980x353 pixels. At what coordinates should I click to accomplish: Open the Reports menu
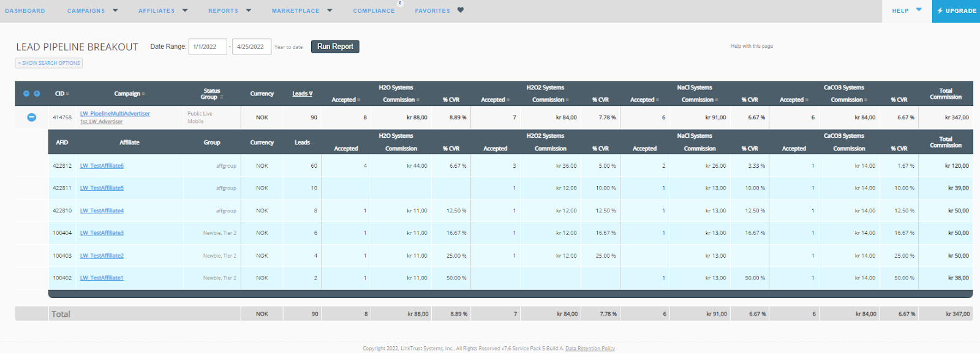(x=223, y=11)
